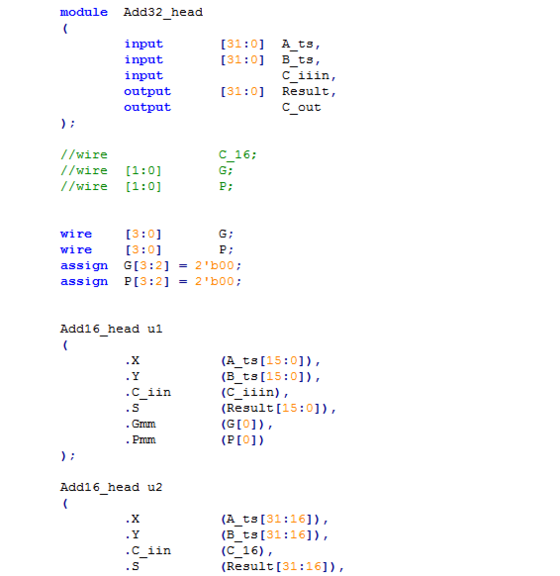Image resolution: width=560 pixels, height=576 pixels.
Task: Click the commented wire [1:0] G line
Action: pyautogui.click(x=147, y=170)
